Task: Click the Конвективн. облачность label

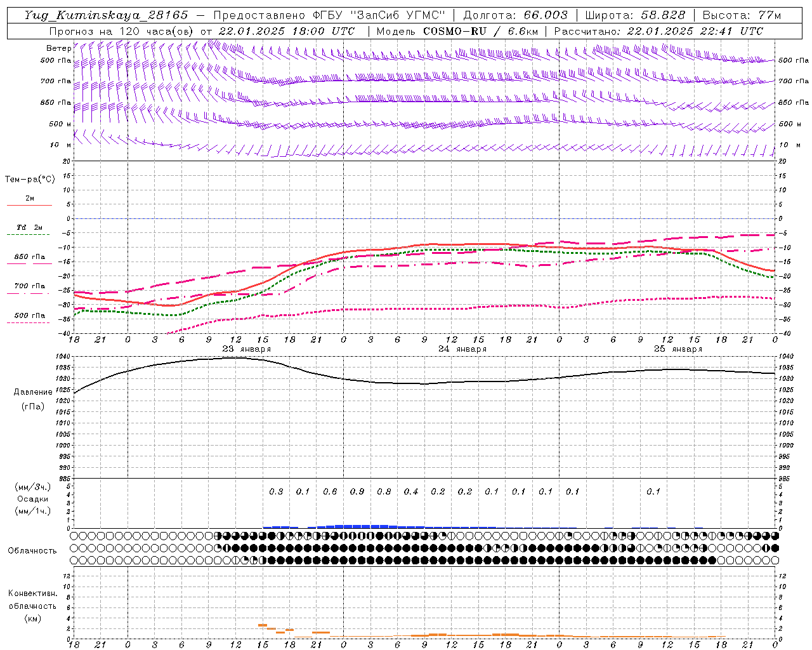Action: click(x=32, y=600)
